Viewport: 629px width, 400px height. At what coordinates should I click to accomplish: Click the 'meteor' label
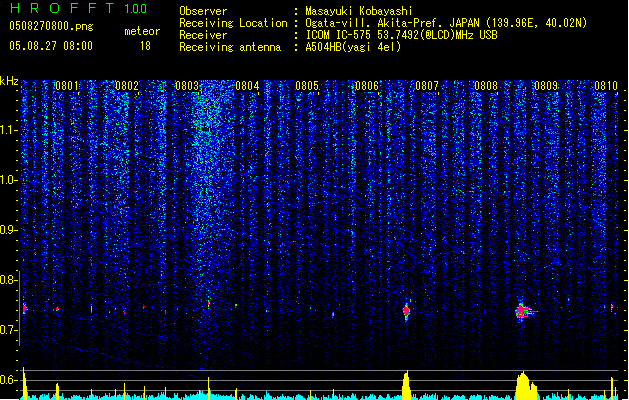coord(142,31)
